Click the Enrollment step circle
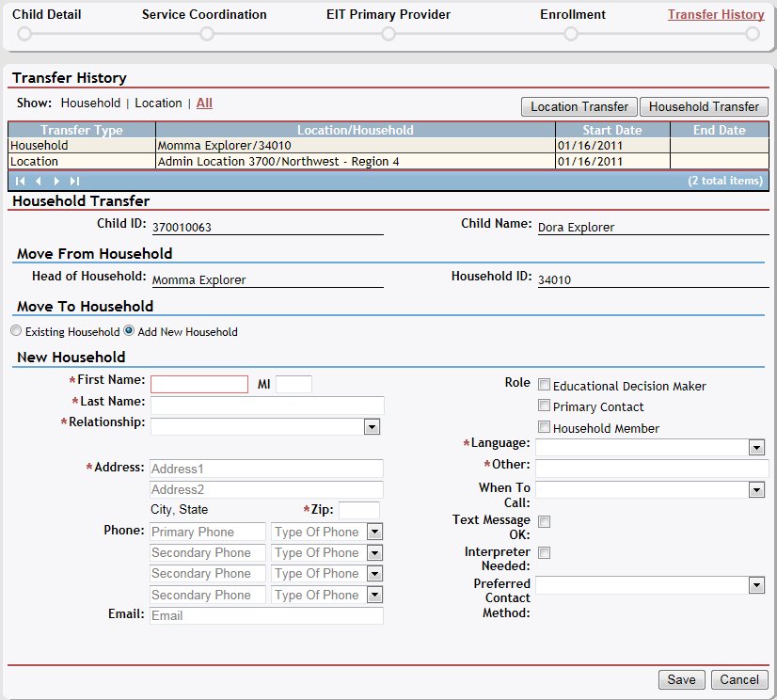Image resolution: width=777 pixels, height=700 pixels. tap(571, 34)
